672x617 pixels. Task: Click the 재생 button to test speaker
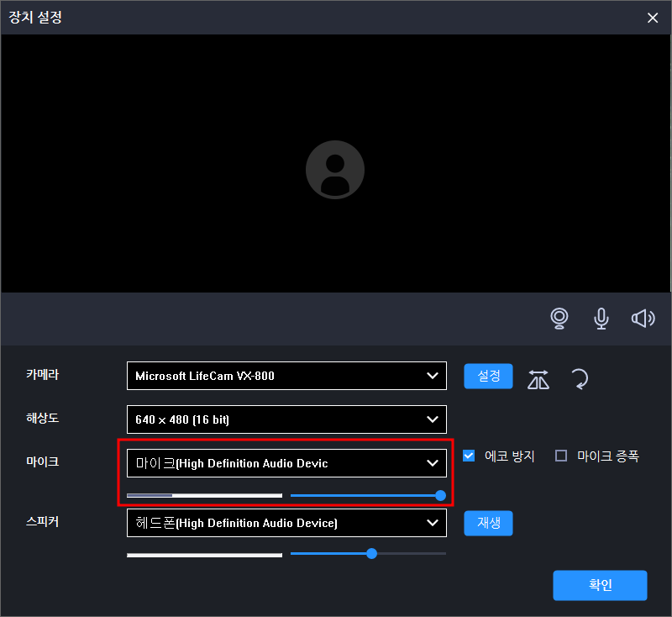point(488,523)
